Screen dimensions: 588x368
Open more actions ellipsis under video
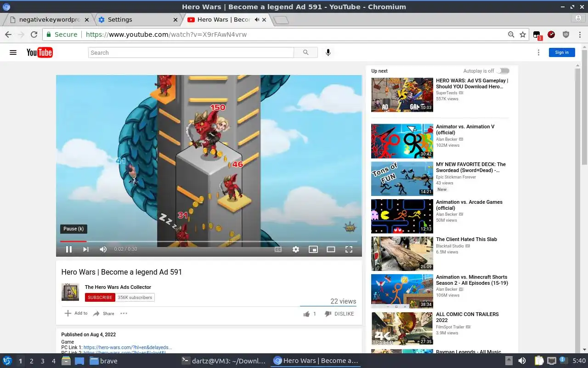tap(124, 314)
